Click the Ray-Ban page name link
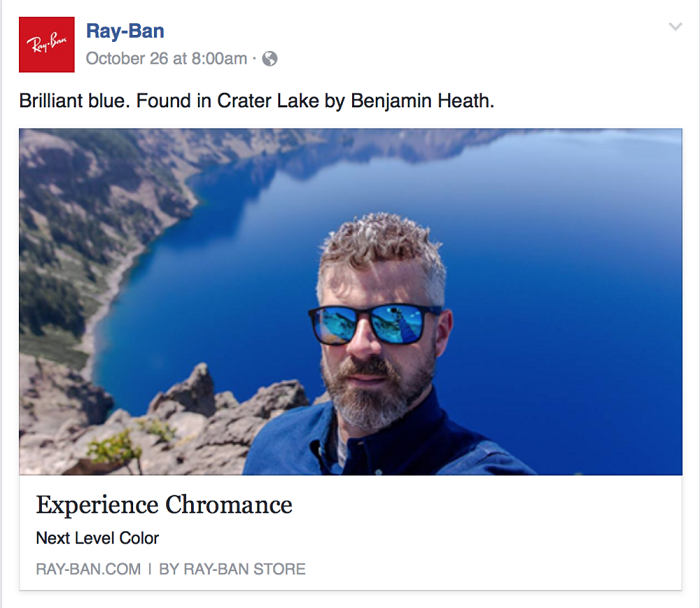 125,31
